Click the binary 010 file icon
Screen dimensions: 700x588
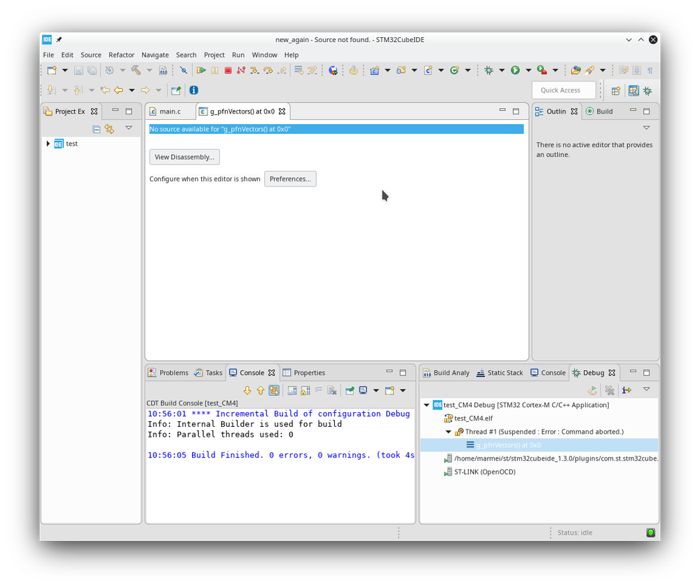click(x=163, y=70)
